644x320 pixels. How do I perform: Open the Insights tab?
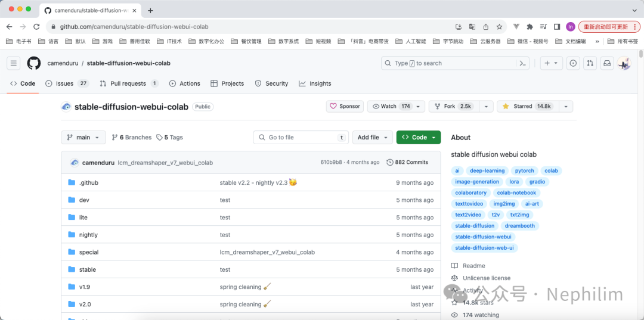(x=315, y=83)
